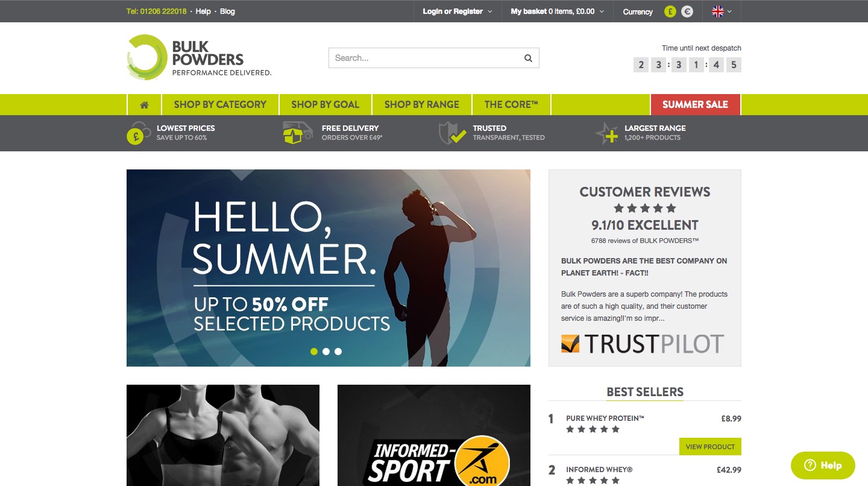Open the UK flag country selector
Image resolution: width=868 pixels, height=486 pixels.
(x=722, y=11)
